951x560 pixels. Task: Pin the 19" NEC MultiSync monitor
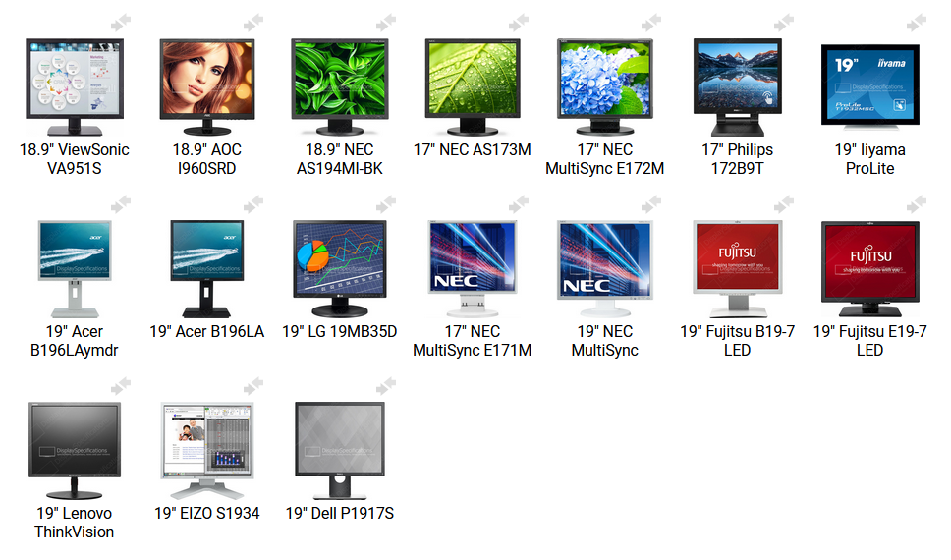(651, 204)
